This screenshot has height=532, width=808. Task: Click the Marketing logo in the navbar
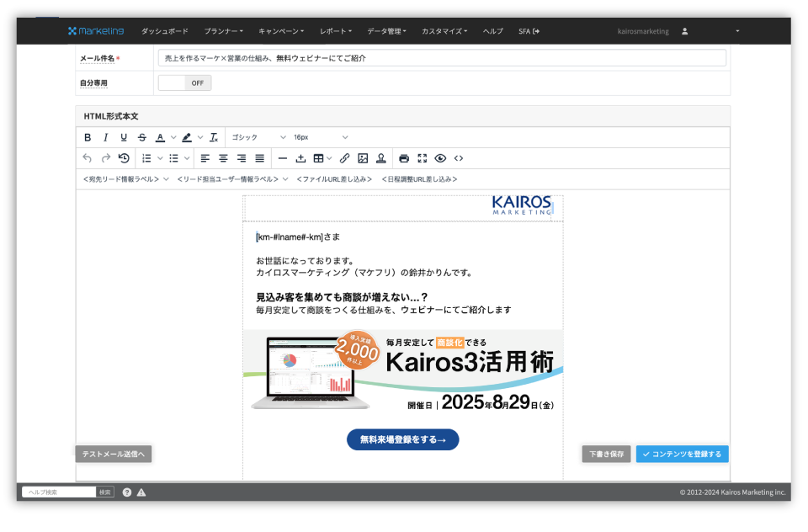click(96, 31)
